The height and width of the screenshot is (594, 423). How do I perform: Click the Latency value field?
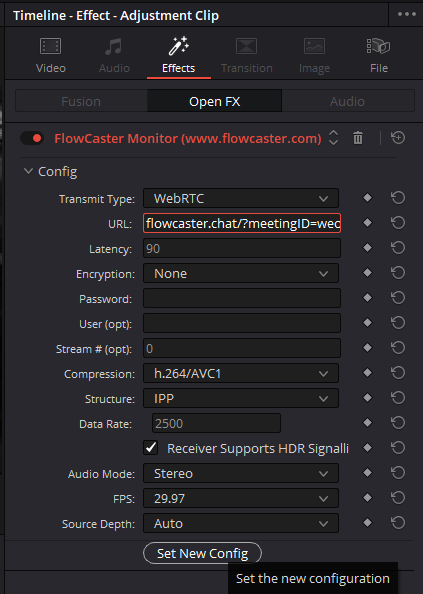point(242,248)
